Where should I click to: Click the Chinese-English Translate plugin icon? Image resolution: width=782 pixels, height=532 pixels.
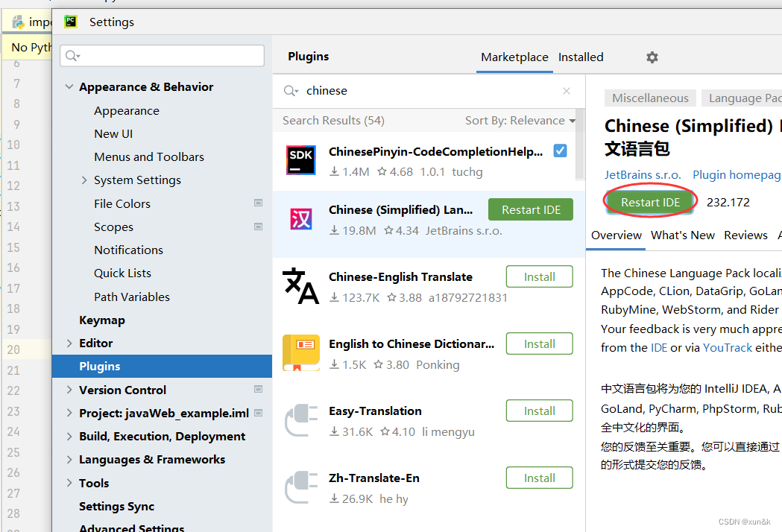click(x=300, y=286)
